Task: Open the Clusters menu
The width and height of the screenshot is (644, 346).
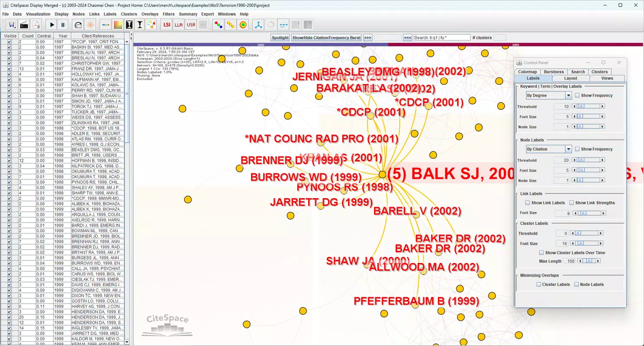Action: (129, 14)
